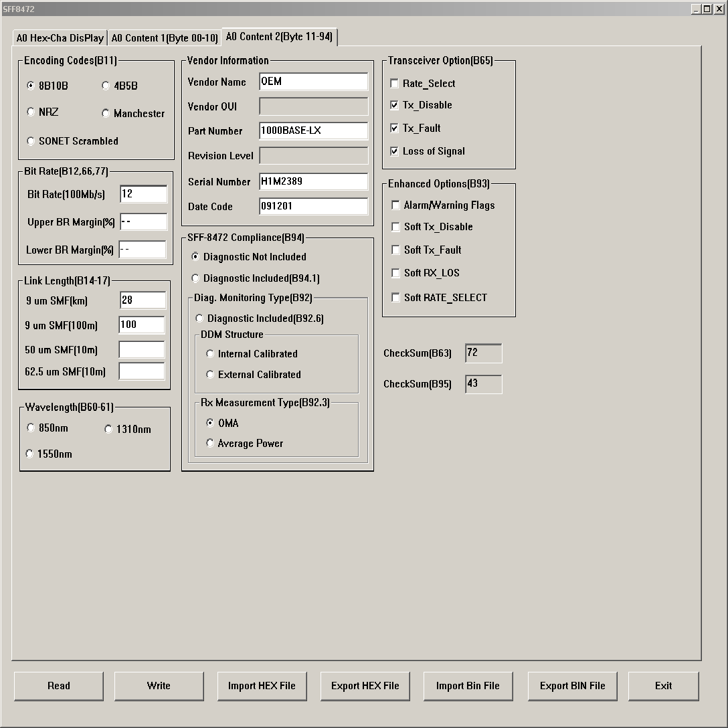
Task: Turn off the Tx_Fault checkbox
Action: 395,128
